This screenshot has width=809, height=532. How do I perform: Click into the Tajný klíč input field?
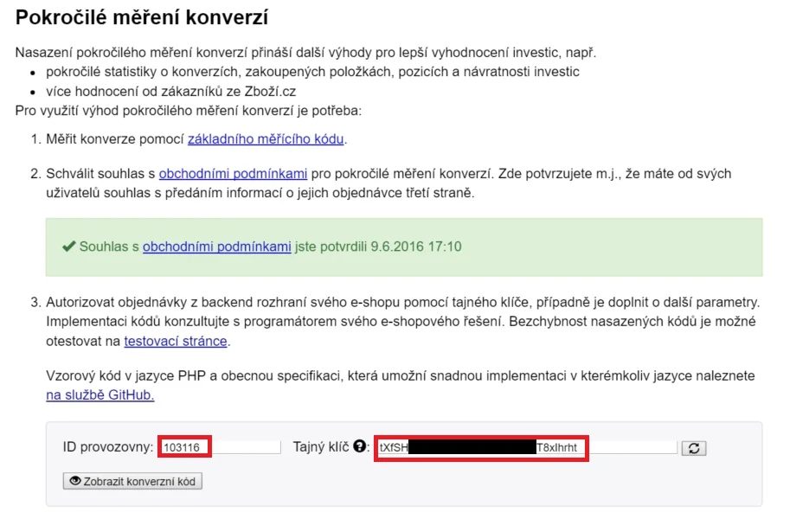point(526,447)
